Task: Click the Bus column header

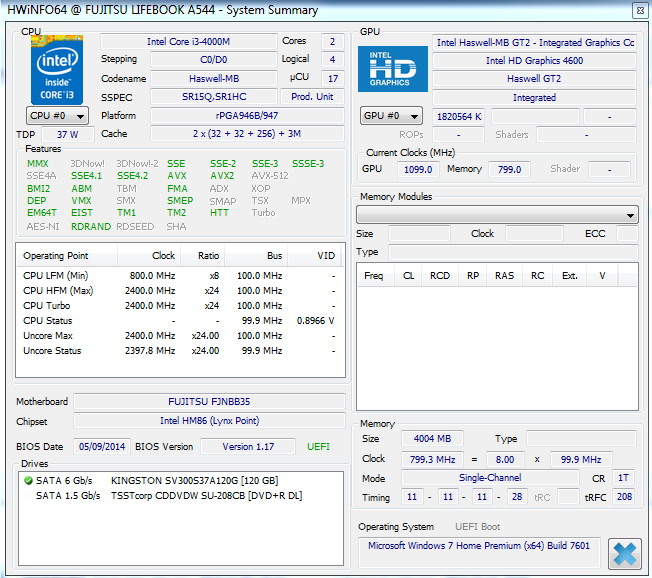Action: 256,255
